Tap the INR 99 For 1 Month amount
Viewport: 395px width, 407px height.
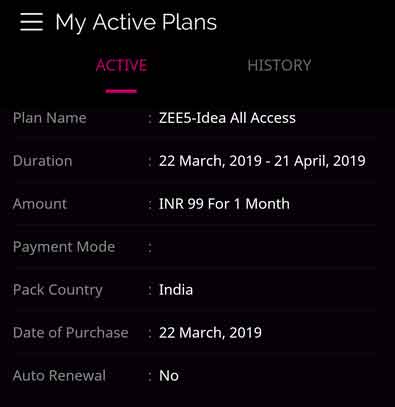(x=224, y=204)
